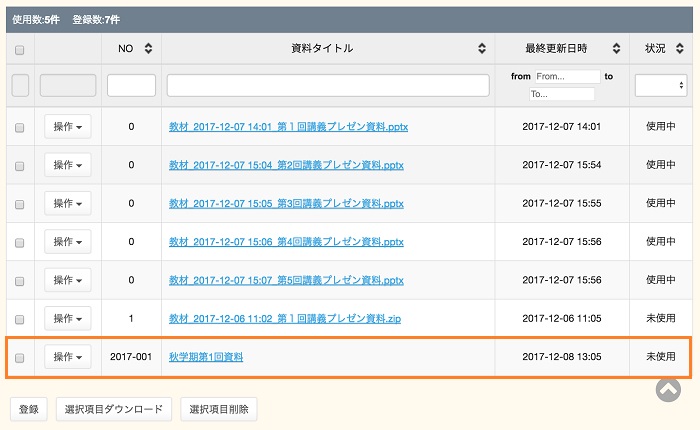The image size is (700, 430).
Task: Check the box for 秋学期第1回資料 row
Action: pyautogui.click(x=19, y=357)
